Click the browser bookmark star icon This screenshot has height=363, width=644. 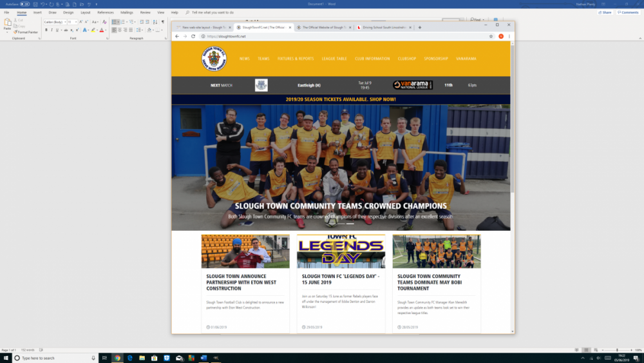[x=491, y=36]
